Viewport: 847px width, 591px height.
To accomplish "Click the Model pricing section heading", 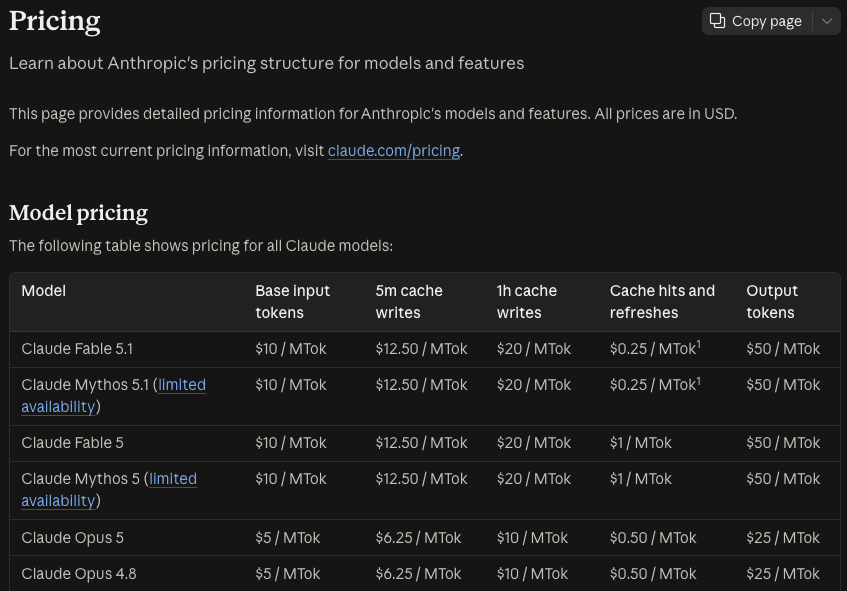I will [x=78, y=213].
